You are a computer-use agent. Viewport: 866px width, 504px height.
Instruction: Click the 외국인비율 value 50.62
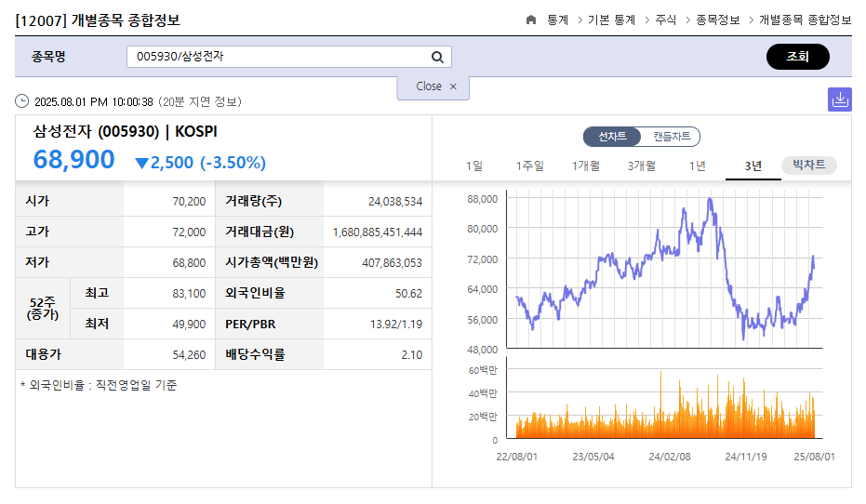click(x=408, y=294)
